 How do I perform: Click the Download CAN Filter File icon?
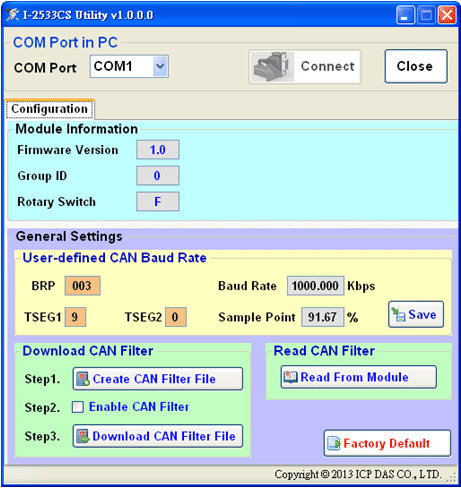pyautogui.click(x=83, y=436)
